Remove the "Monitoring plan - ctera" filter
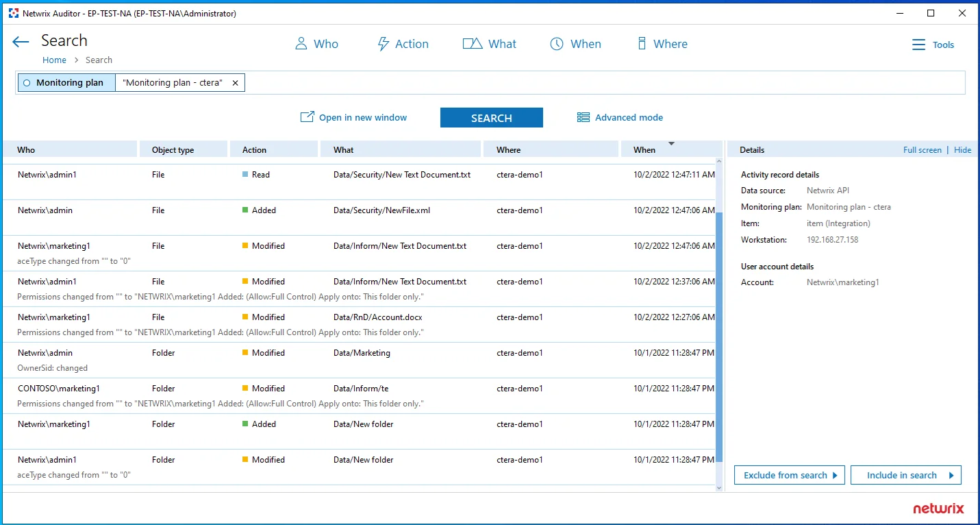 235,83
